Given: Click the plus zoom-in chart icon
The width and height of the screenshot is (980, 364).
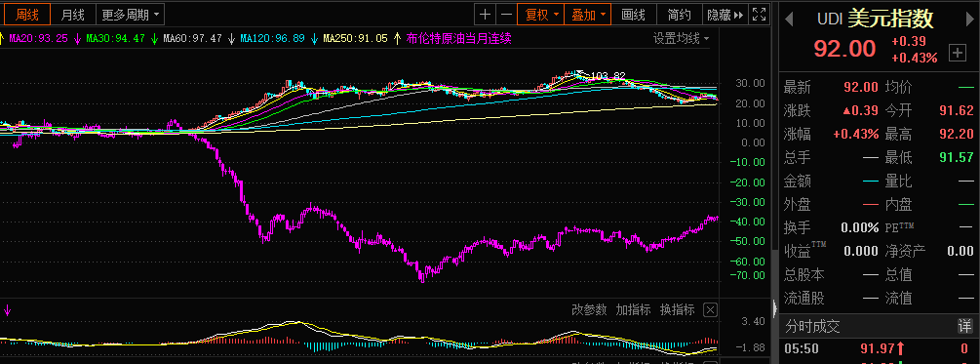Looking at the screenshot, I should (485, 15).
